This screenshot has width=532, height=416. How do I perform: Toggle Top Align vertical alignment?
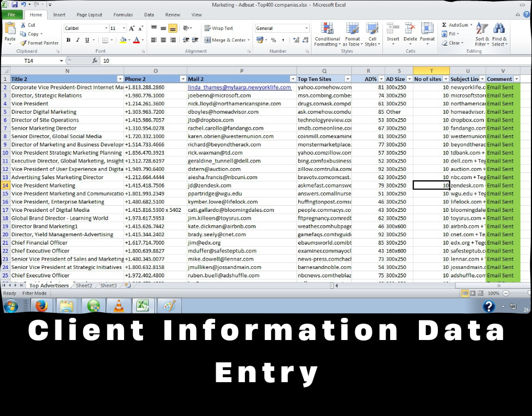point(154,28)
